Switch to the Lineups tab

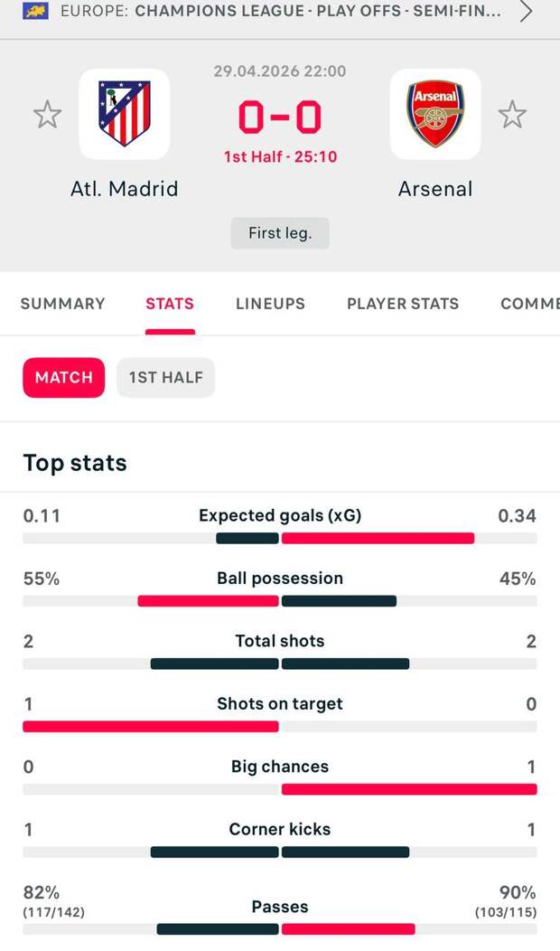[x=270, y=304]
